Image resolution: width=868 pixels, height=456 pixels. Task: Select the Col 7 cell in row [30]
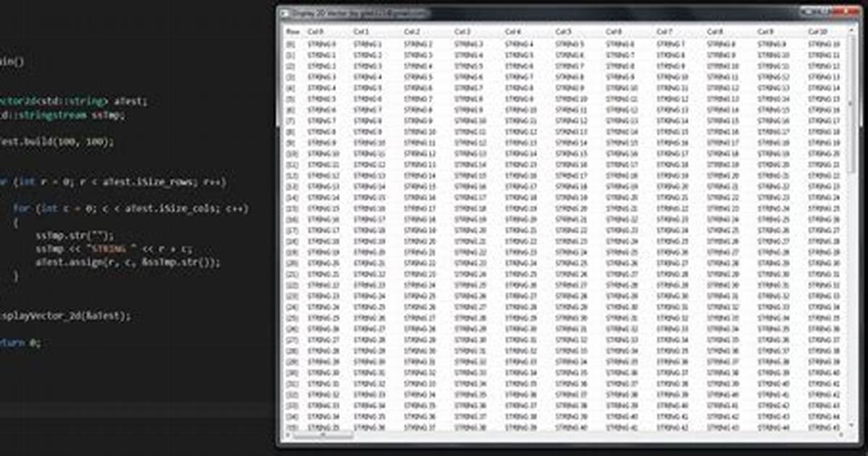pos(673,373)
